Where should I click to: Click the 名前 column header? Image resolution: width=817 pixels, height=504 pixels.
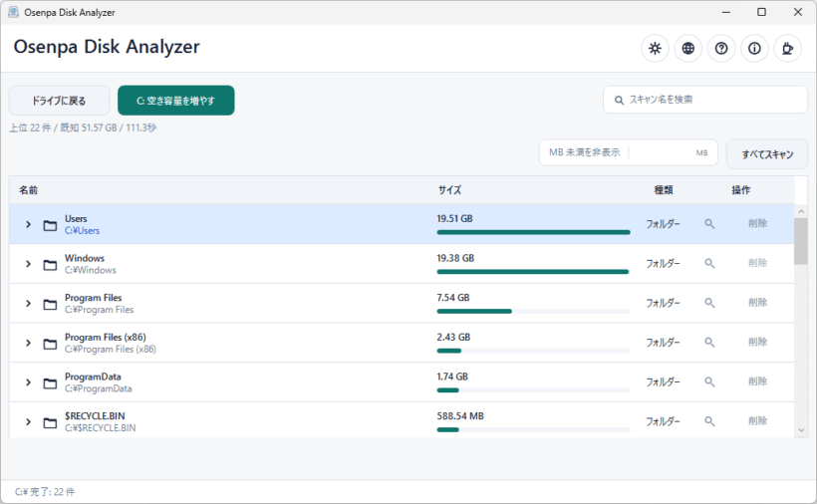coord(29,190)
